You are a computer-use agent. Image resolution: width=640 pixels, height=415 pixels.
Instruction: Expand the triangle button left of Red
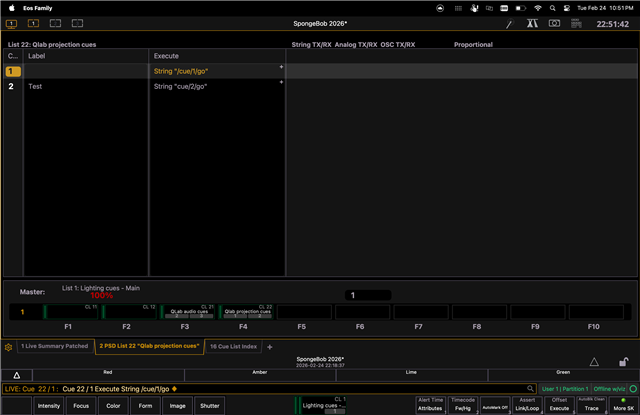pyautogui.click(x=15, y=374)
